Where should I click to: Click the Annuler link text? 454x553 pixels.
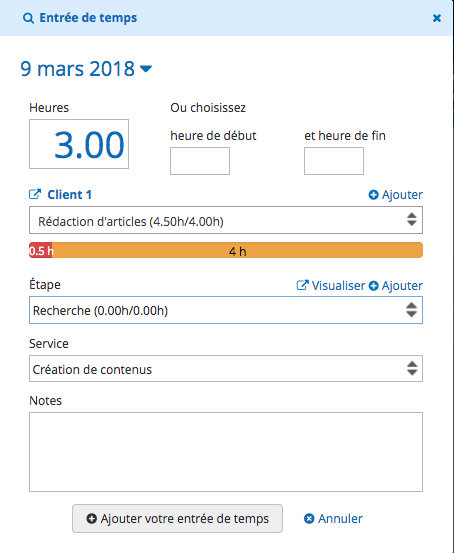[340, 519]
